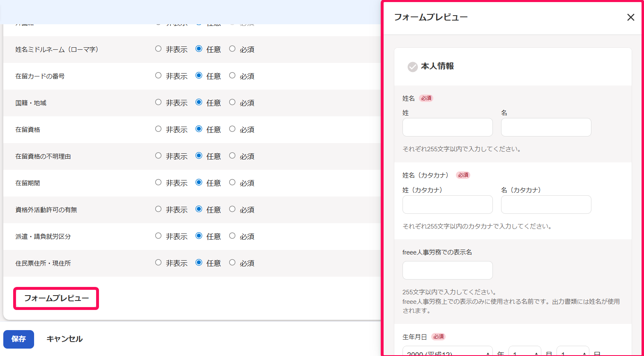Screen dimensions: 644x356
Task: Click the 本人情報 checkmark circle icon
Action: (413, 67)
